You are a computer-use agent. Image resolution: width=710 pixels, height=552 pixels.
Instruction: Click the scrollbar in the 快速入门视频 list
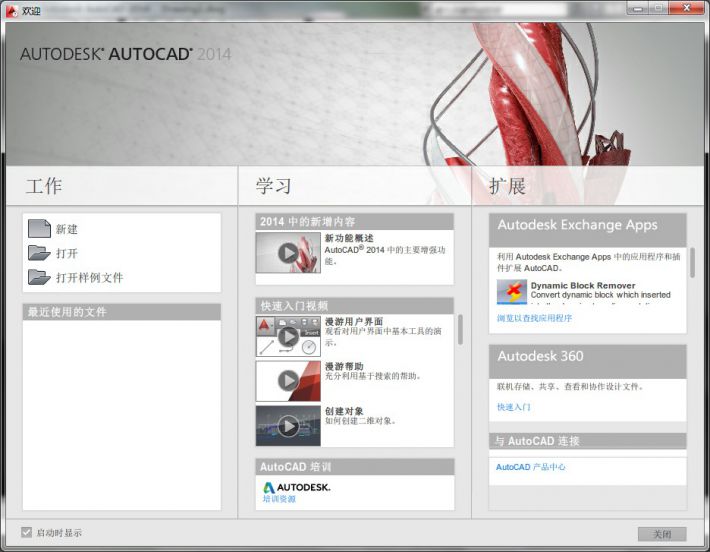click(x=460, y=329)
